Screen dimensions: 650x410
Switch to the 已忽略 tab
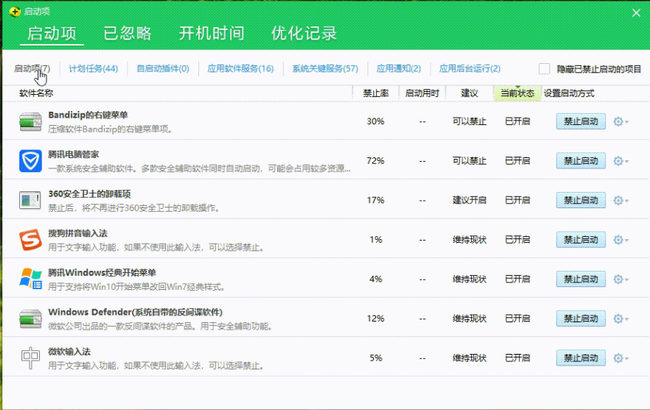click(128, 33)
